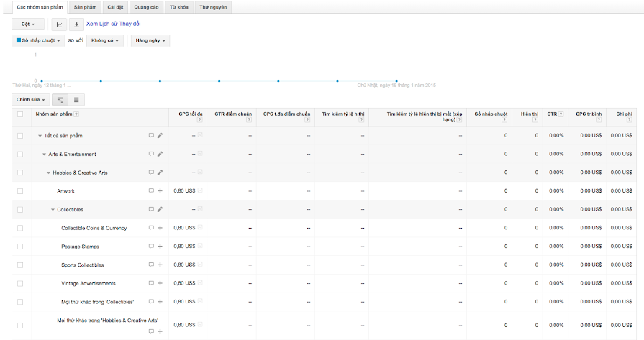The image size is (644, 340).
Task: Open the Cột columns dropdown
Action: [x=28, y=24]
